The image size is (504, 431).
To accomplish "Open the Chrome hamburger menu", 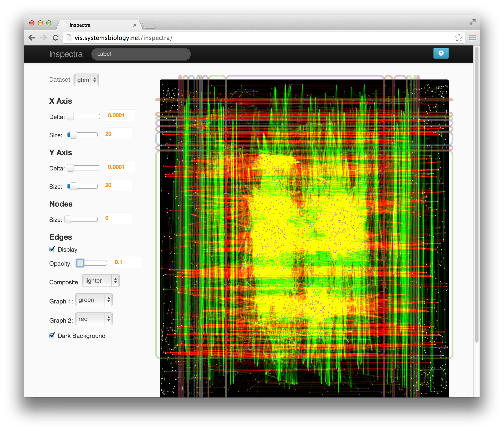I will pyautogui.click(x=472, y=38).
